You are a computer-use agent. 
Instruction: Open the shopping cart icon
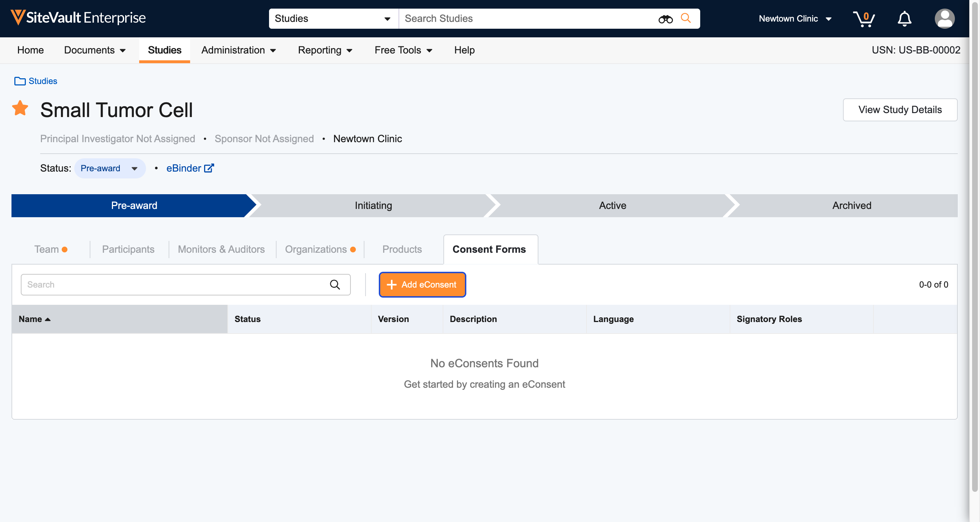coord(863,19)
